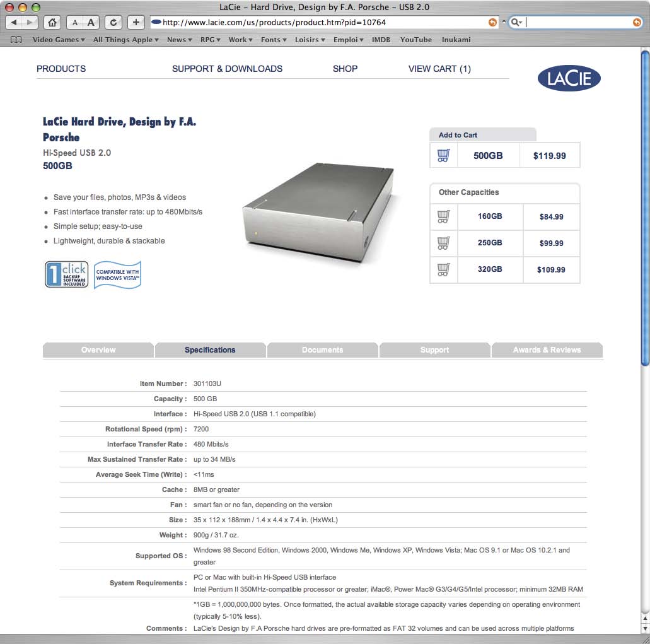The width and height of the screenshot is (650, 644).
Task: Click the scrollbar up arrow
Action: 646,618
